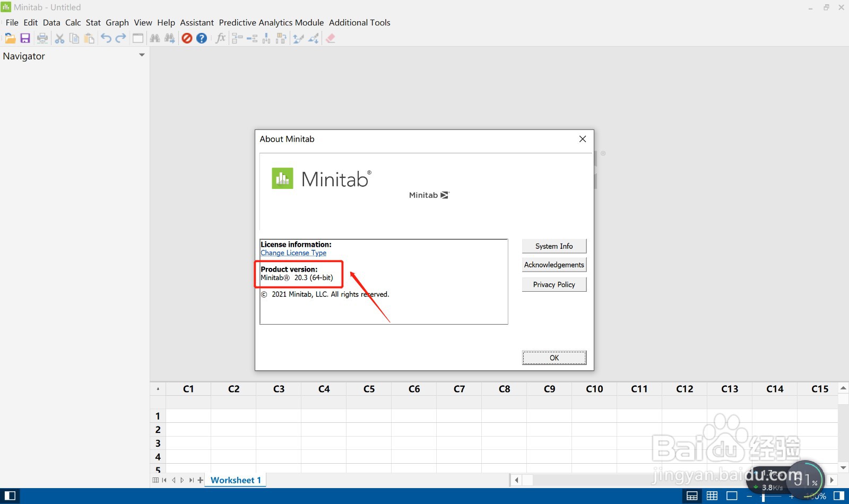Open the File menu
Image resolution: width=849 pixels, height=504 pixels.
[x=12, y=22]
